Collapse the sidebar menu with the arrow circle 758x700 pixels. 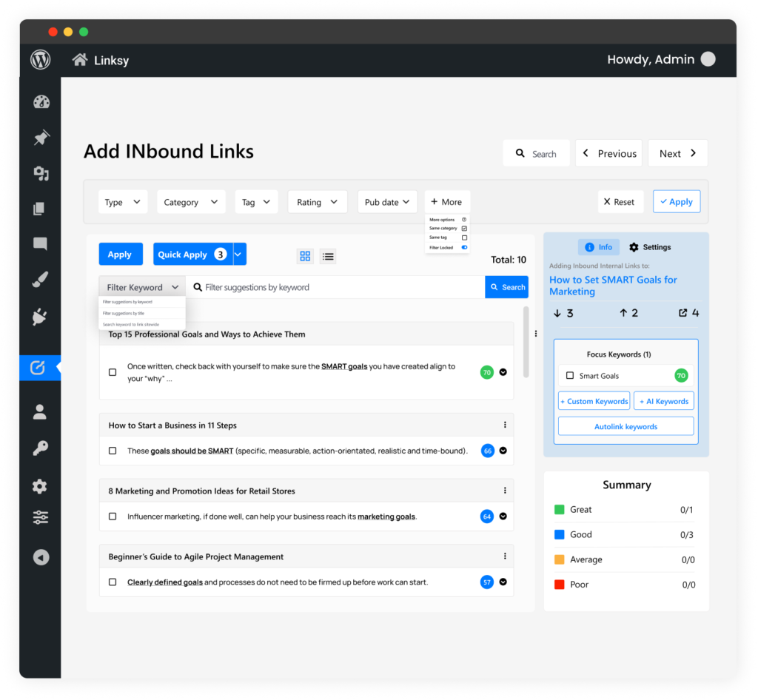pyautogui.click(x=41, y=557)
